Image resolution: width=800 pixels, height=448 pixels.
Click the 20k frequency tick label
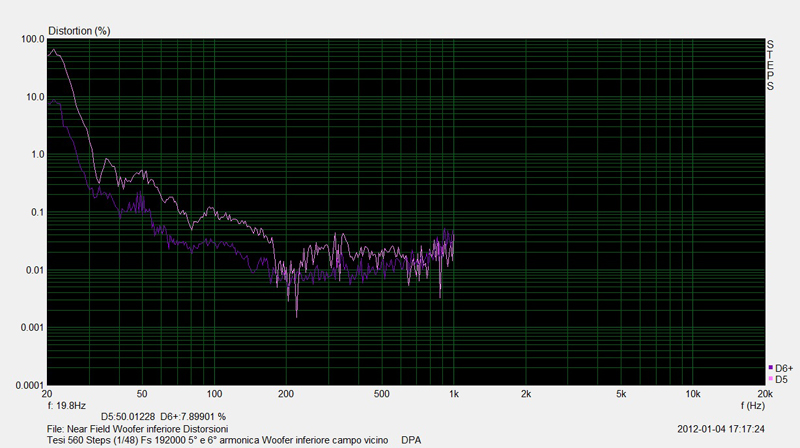pyautogui.click(x=764, y=394)
